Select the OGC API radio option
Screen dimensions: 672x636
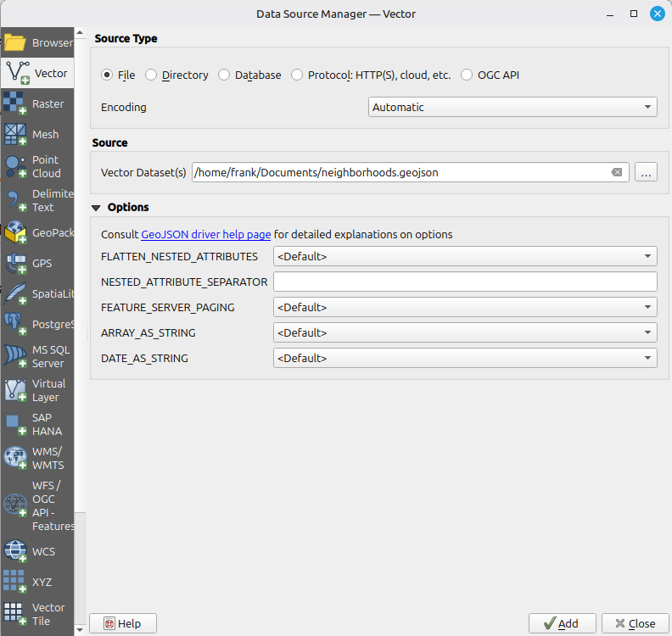[x=468, y=75]
